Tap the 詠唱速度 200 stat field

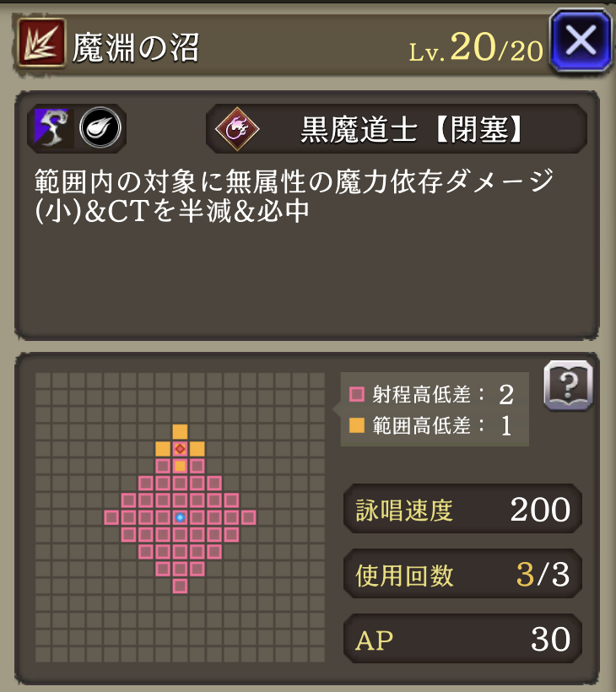462,509
